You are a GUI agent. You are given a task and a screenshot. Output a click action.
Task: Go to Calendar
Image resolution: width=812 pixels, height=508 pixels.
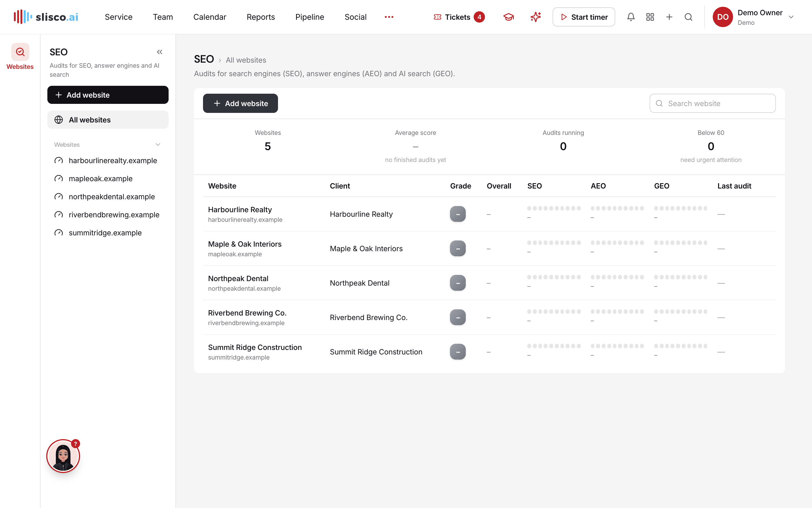pos(210,17)
